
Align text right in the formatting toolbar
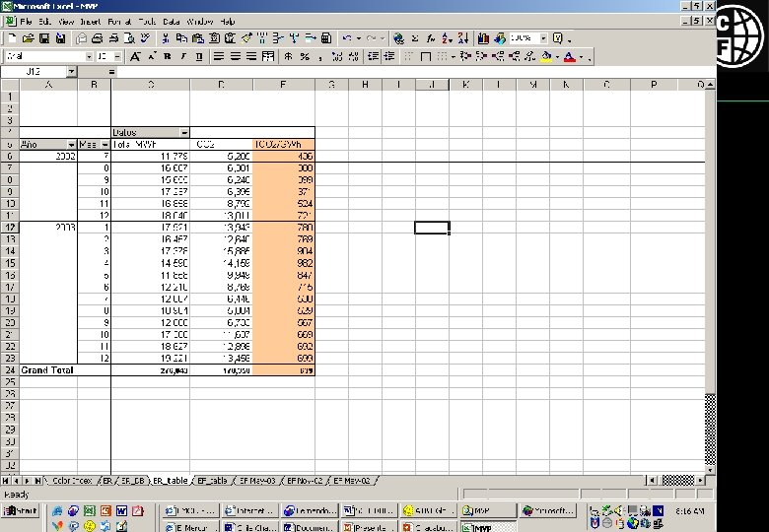pos(251,57)
